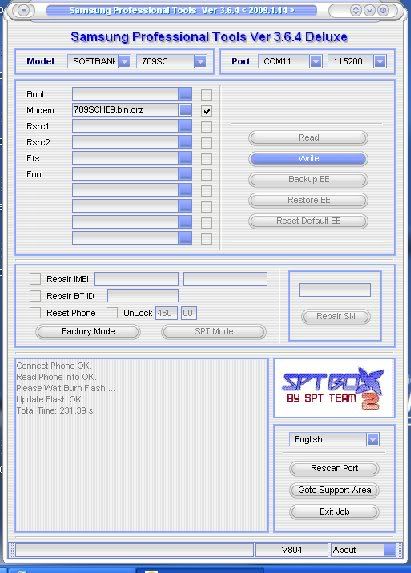Enable the Boot file checkbox
Viewport: 411px width, 573px height.
(x=206, y=95)
